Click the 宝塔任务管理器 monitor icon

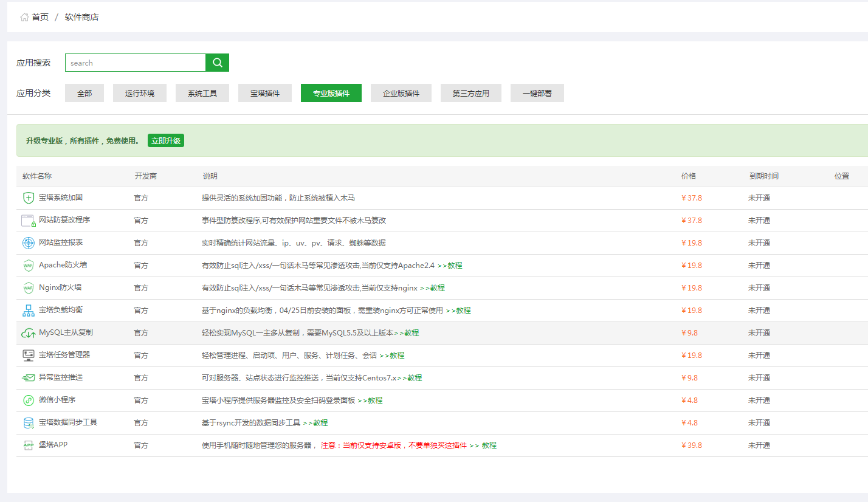tap(28, 355)
